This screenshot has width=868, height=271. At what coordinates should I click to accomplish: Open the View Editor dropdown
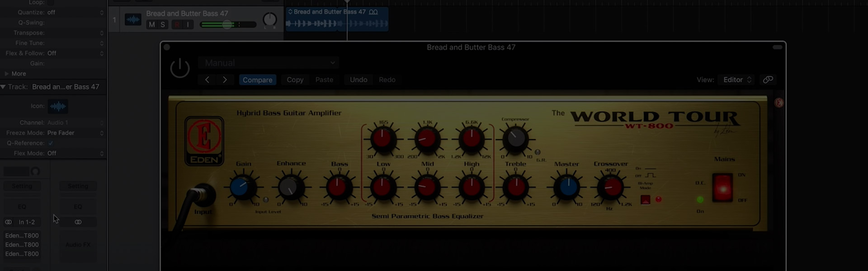pyautogui.click(x=737, y=79)
